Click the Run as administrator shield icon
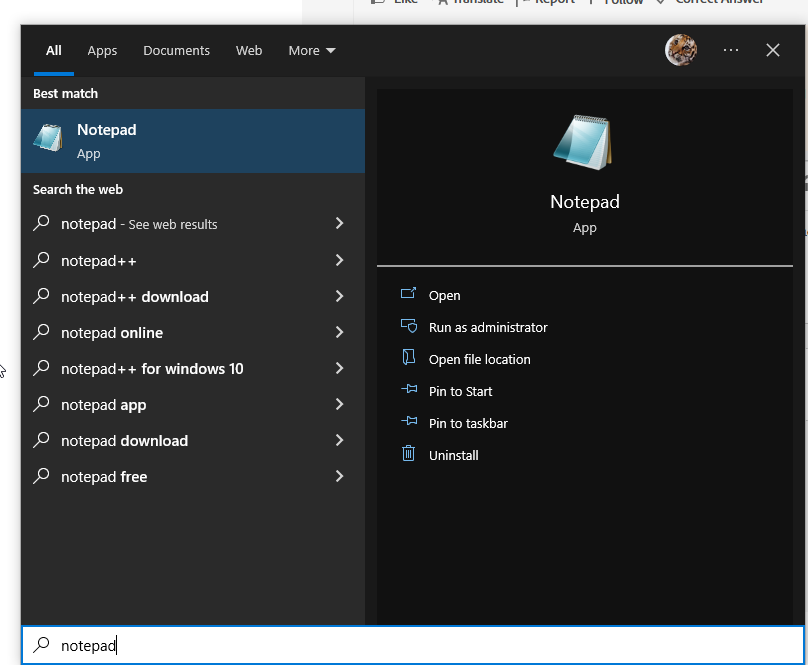Image resolution: width=808 pixels, height=665 pixels. pyautogui.click(x=407, y=327)
